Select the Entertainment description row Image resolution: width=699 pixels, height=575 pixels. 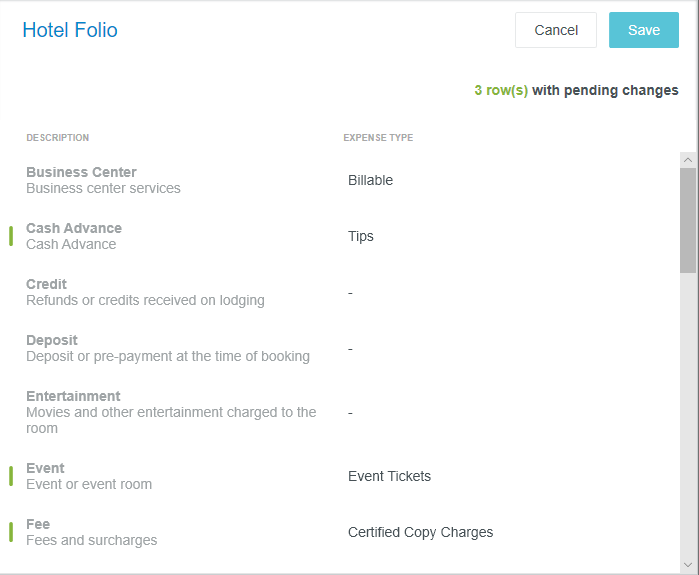coord(170,412)
